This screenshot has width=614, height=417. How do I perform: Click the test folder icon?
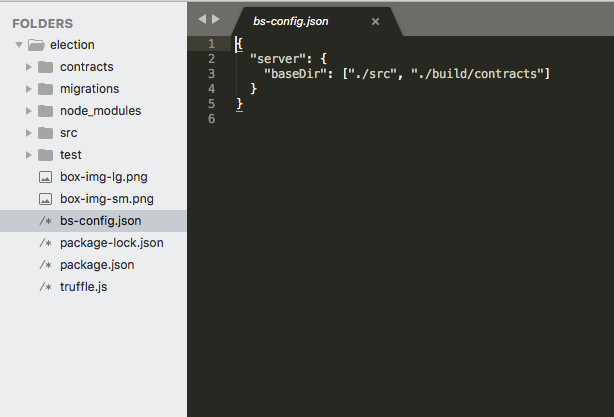click(x=45, y=155)
